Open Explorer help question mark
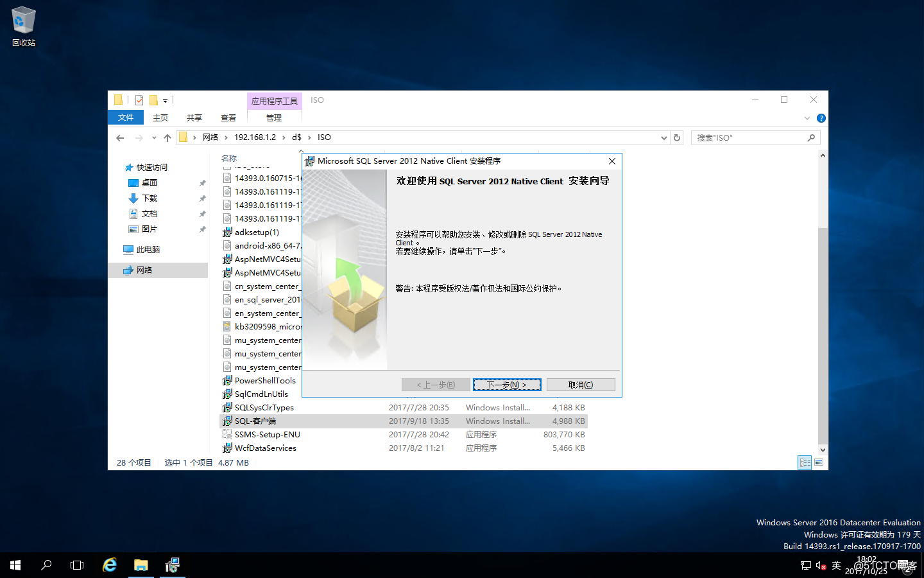The width and height of the screenshot is (924, 578). click(821, 118)
